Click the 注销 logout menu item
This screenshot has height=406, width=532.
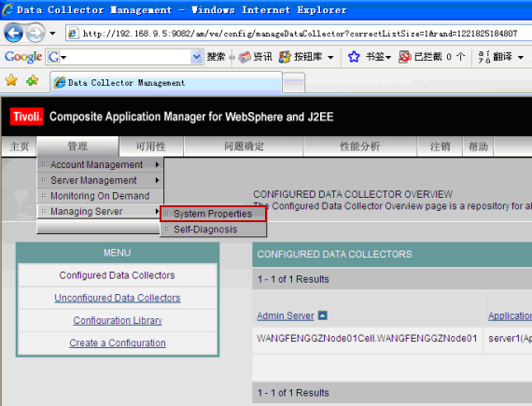pos(440,147)
